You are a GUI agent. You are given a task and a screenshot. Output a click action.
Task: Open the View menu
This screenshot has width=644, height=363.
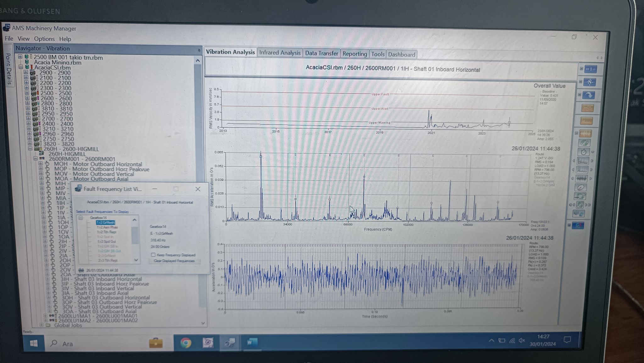click(23, 39)
